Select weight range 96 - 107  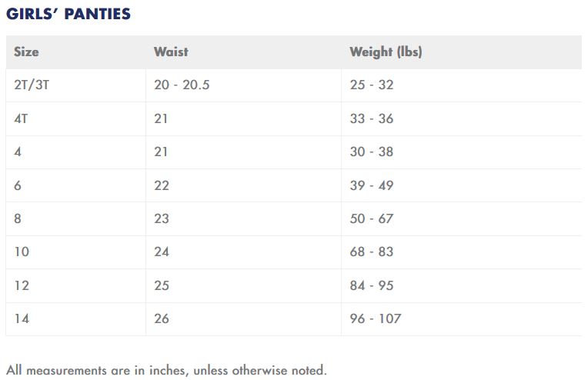click(x=376, y=318)
